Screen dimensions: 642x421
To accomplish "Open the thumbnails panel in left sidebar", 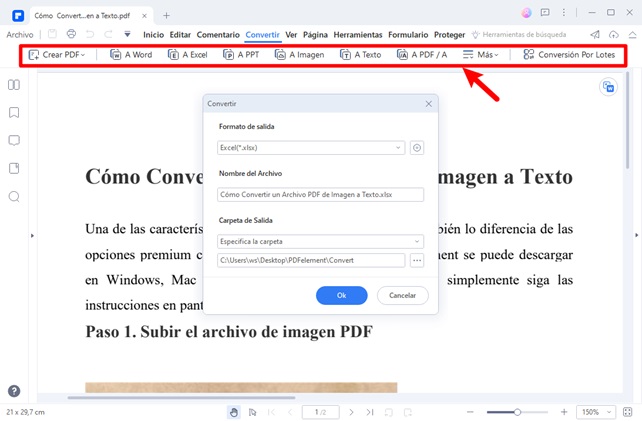I will [14, 85].
